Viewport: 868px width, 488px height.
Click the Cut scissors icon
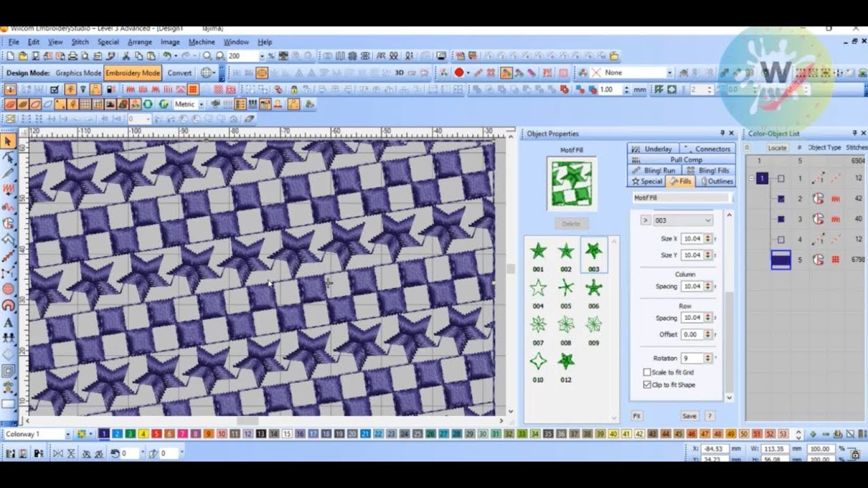(127, 56)
